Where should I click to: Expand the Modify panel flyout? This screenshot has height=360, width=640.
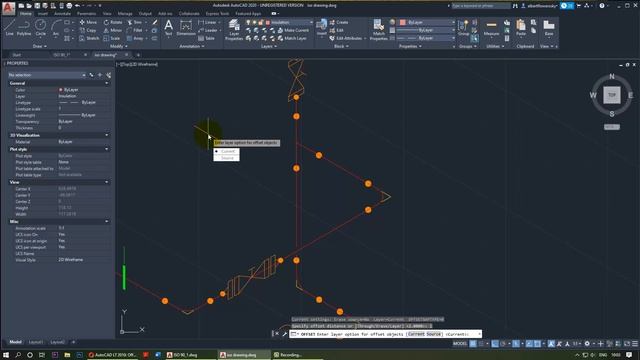pos(118,46)
